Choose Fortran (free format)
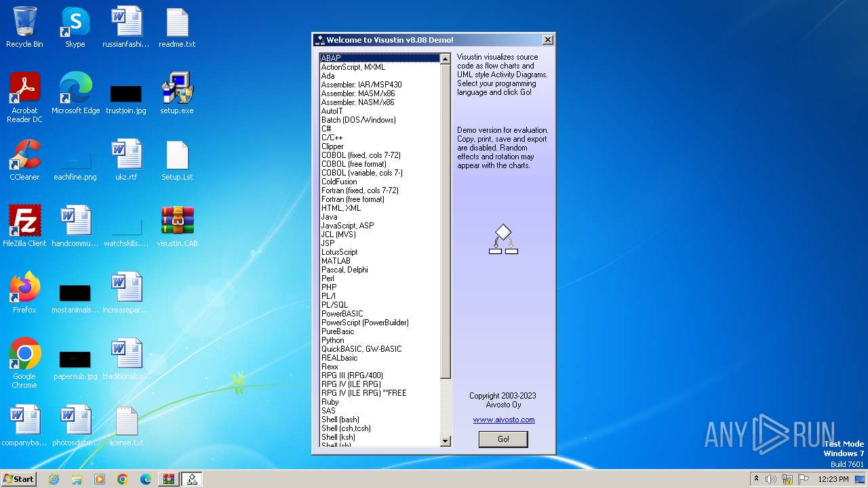This screenshot has height=488, width=868. point(380,199)
